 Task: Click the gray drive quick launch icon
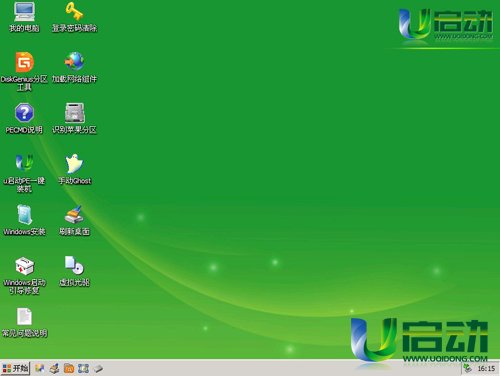[98, 369]
